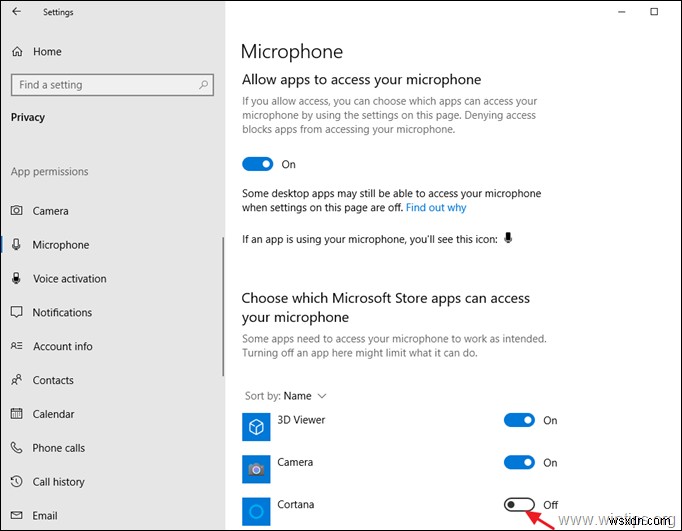The image size is (682, 531).
Task: Disable microphone for Camera app
Action: point(519,462)
